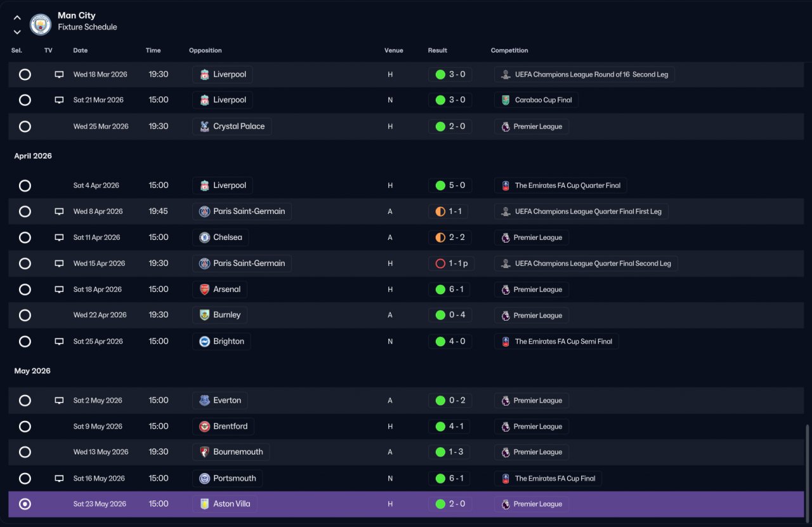Click the up chevron beside Man City

point(17,18)
